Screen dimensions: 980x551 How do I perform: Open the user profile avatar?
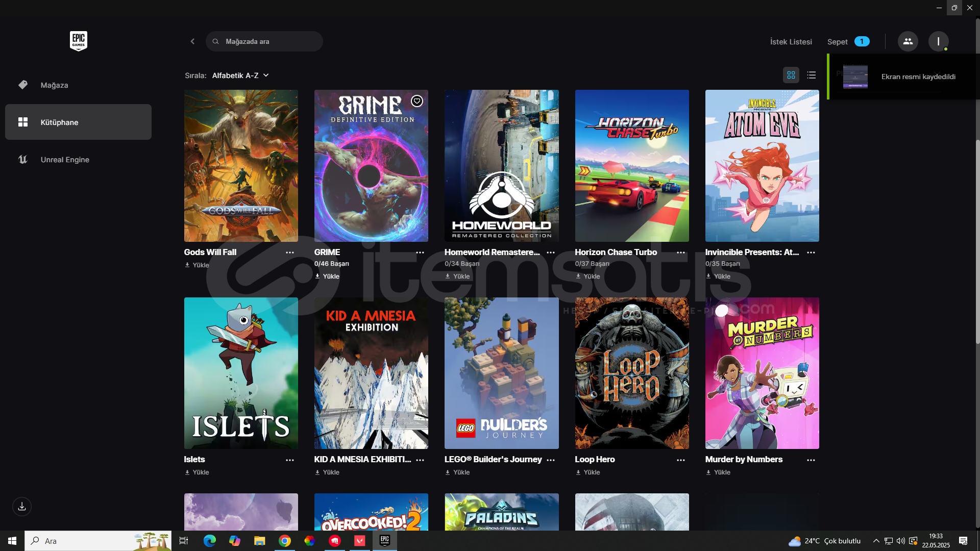pyautogui.click(x=938, y=41)
